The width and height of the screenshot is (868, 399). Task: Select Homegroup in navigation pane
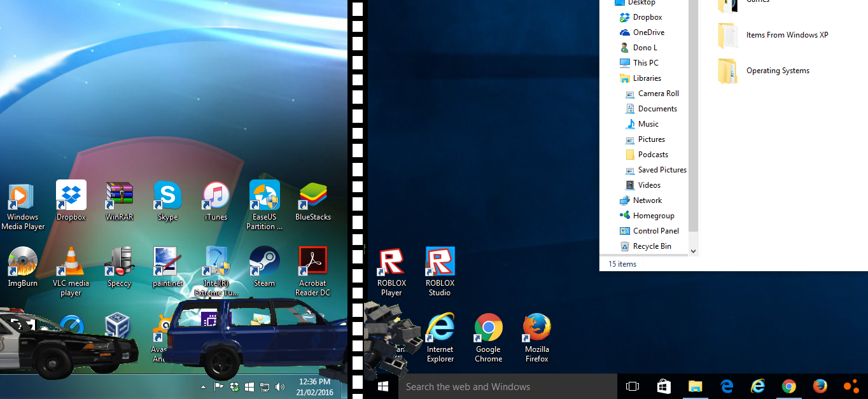(647, 216)
